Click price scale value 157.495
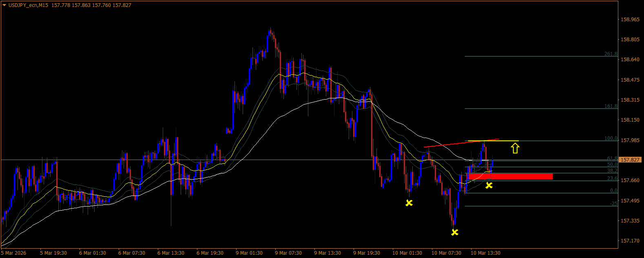The width and height of the screenshot is (644, 258). (x=630, y=201)
